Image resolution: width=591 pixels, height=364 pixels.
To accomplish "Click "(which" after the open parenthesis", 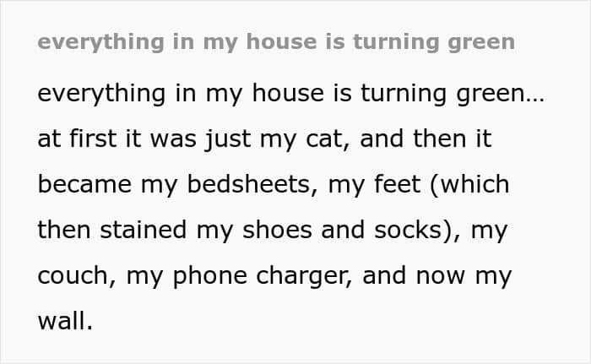I will pyautogui.click(x=469, y=185).
